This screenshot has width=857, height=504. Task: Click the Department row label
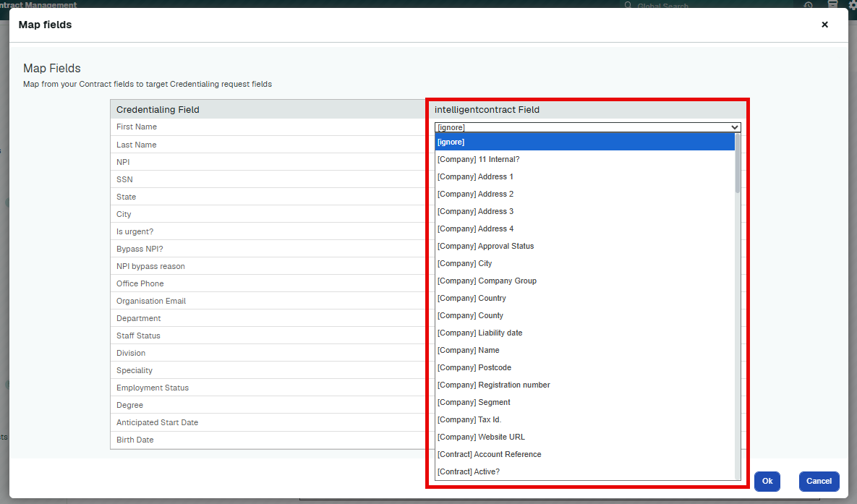139,318
